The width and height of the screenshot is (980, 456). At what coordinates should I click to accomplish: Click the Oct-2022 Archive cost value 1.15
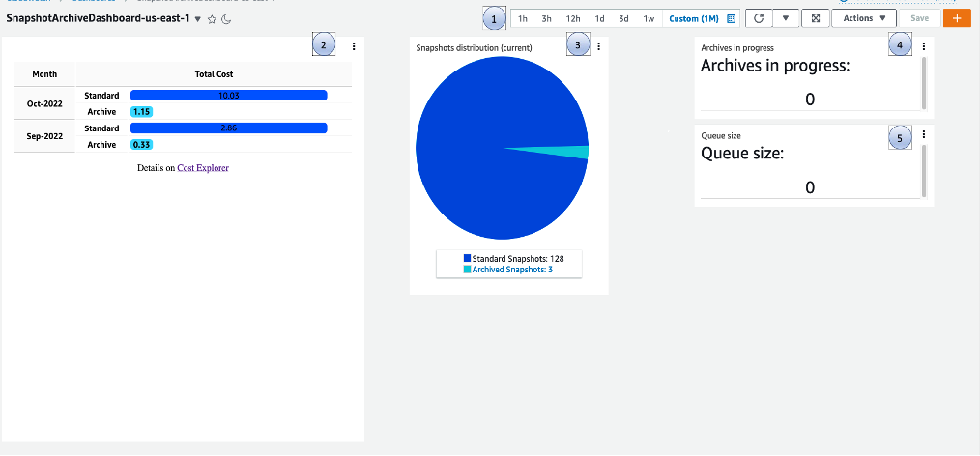point(142,112)
